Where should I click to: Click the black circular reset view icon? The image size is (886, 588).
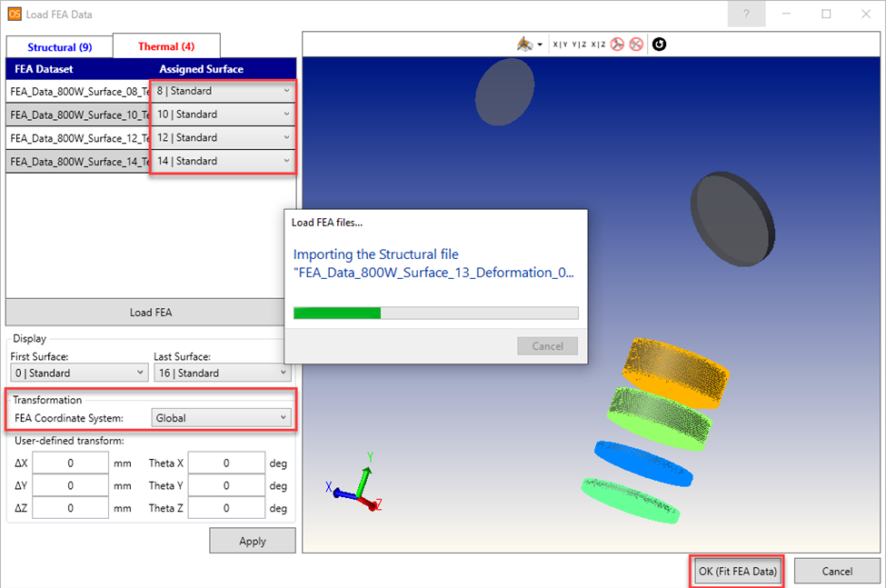[x=659, y=45]
